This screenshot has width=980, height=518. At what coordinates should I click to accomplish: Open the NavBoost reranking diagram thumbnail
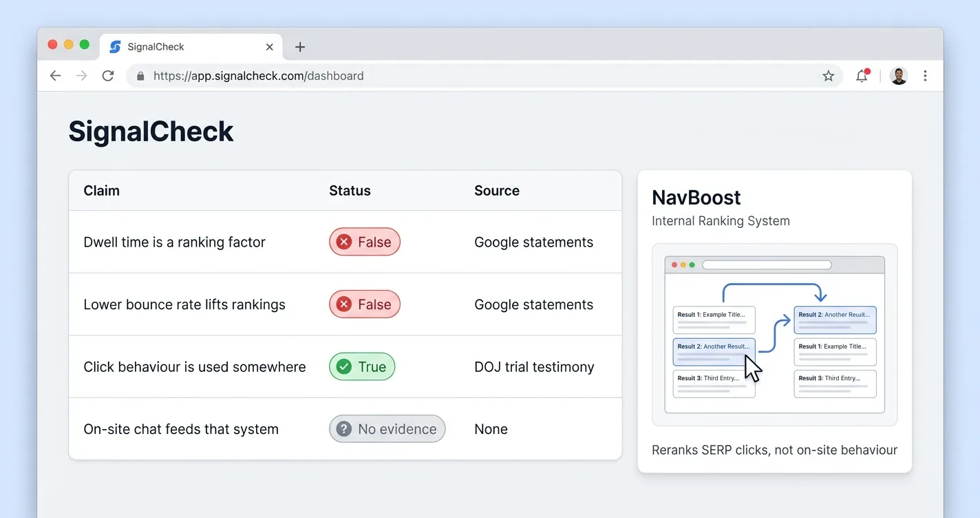(x=774, y=335)
